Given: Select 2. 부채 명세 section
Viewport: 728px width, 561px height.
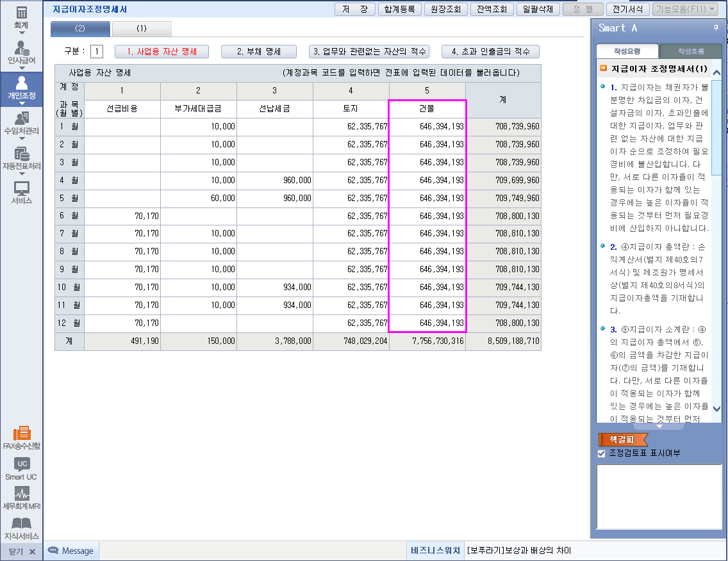Looking at the screenshot, I should (259, 51).
